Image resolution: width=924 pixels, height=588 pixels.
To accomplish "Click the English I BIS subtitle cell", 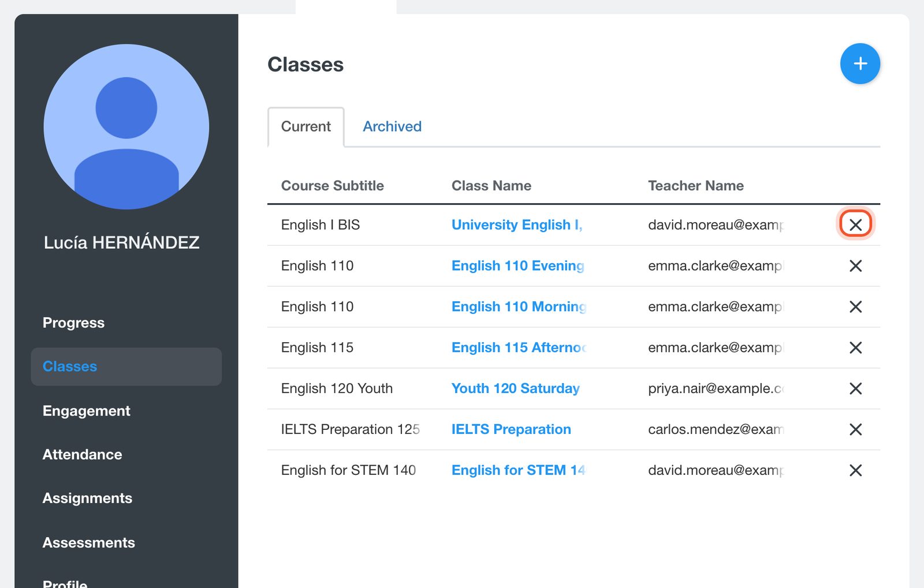I will (x=321, y=224).
